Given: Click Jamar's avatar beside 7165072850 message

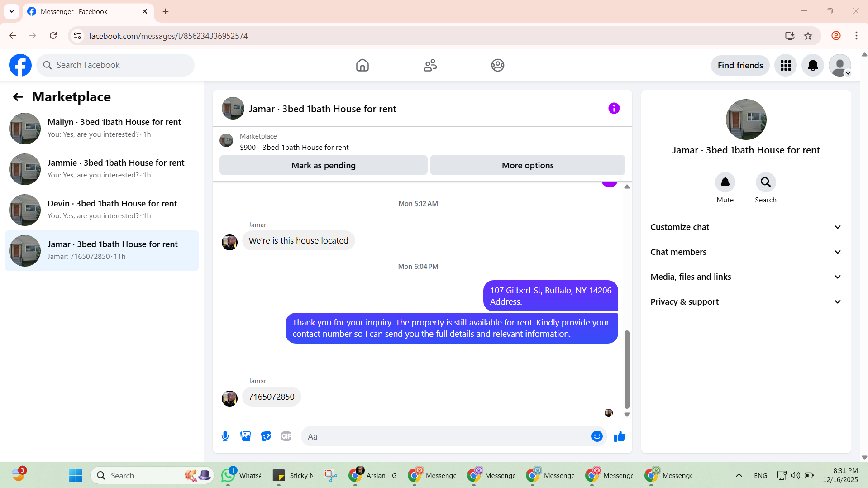Looking at the screenshot, I should [229, 398].
